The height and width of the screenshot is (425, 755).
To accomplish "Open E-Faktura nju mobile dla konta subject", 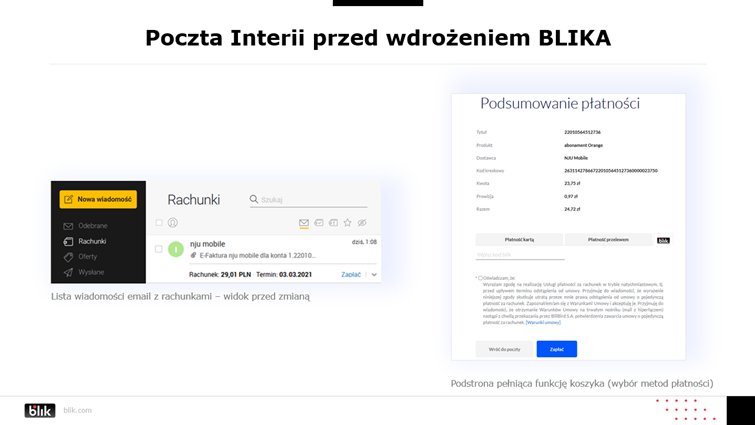I will 258,255.
